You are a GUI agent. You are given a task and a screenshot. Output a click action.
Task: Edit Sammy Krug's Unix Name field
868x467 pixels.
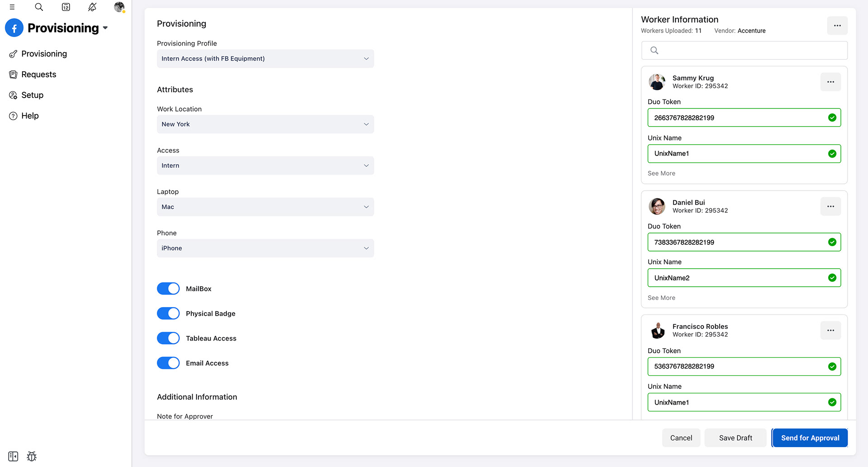pyautogui.click(x=744, y=154)
